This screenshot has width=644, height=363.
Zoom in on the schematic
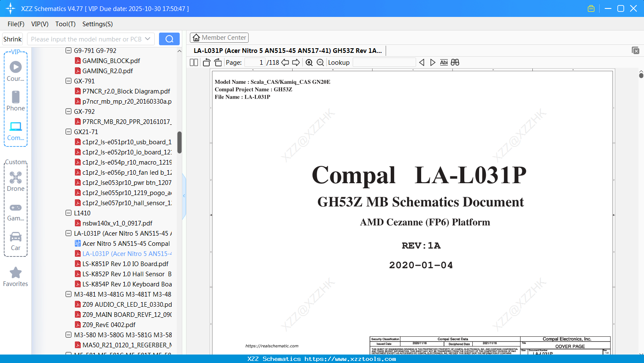[309, 63]
